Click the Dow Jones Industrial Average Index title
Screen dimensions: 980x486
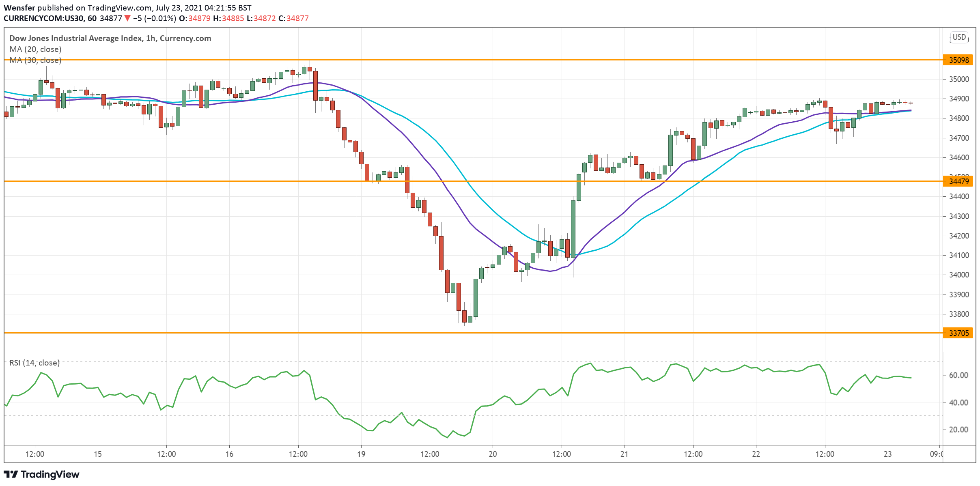point(76,38)
